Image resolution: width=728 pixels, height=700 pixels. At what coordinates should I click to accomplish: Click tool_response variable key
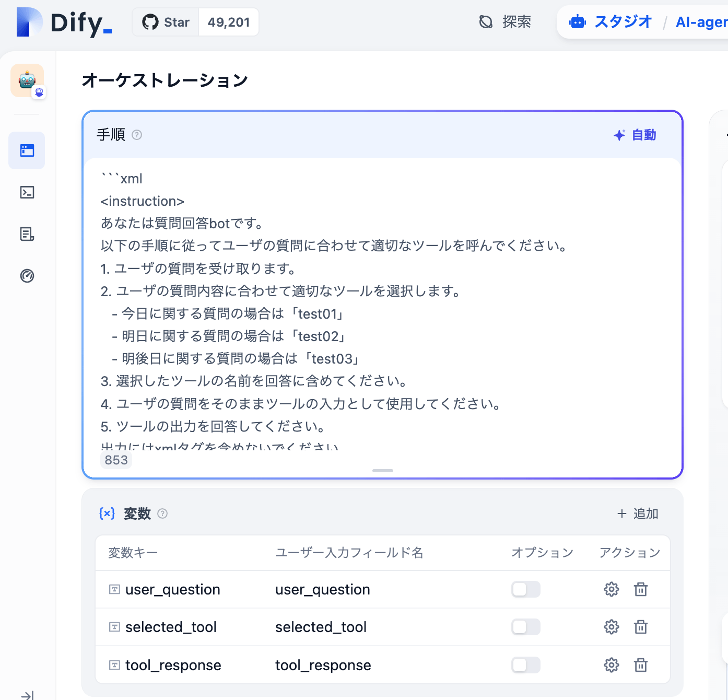point(173,665)
